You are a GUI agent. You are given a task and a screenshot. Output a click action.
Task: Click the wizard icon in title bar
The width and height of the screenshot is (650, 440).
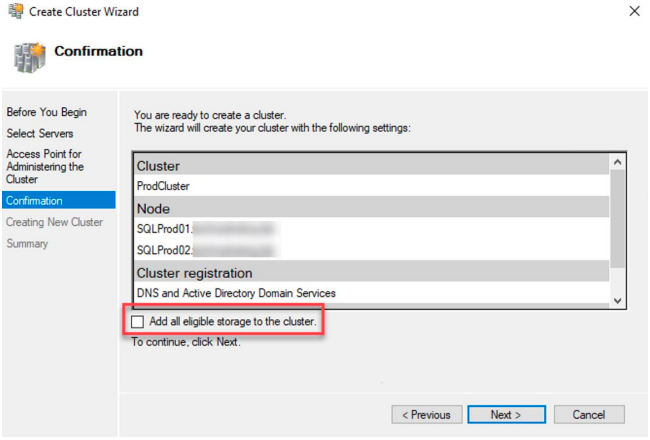(16, 11)
